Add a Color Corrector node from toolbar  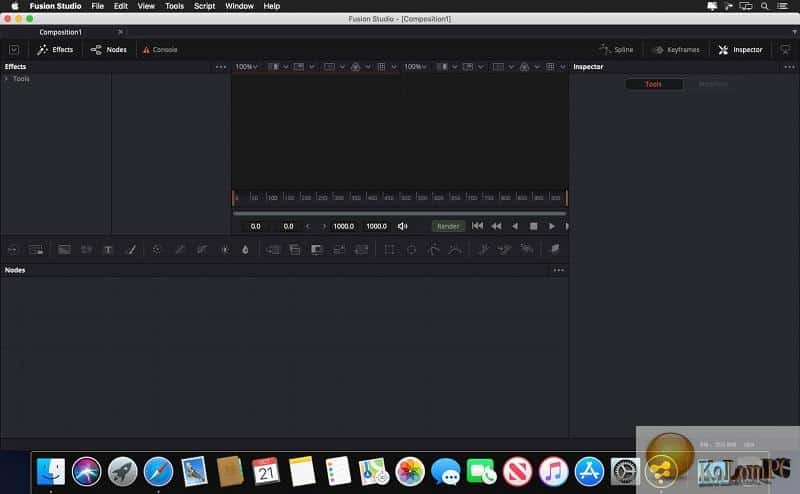[157, 250]
